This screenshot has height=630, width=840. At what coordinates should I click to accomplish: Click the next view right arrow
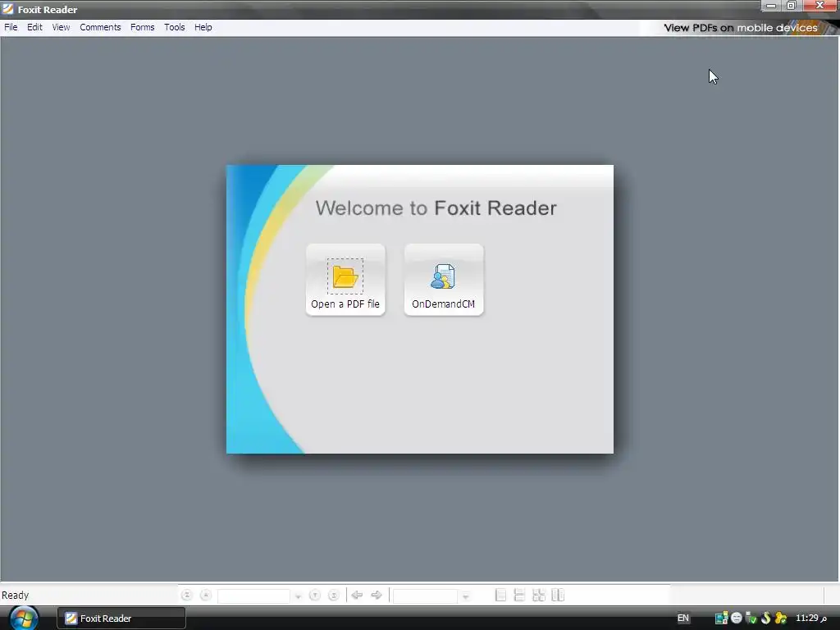coord(377,596)
